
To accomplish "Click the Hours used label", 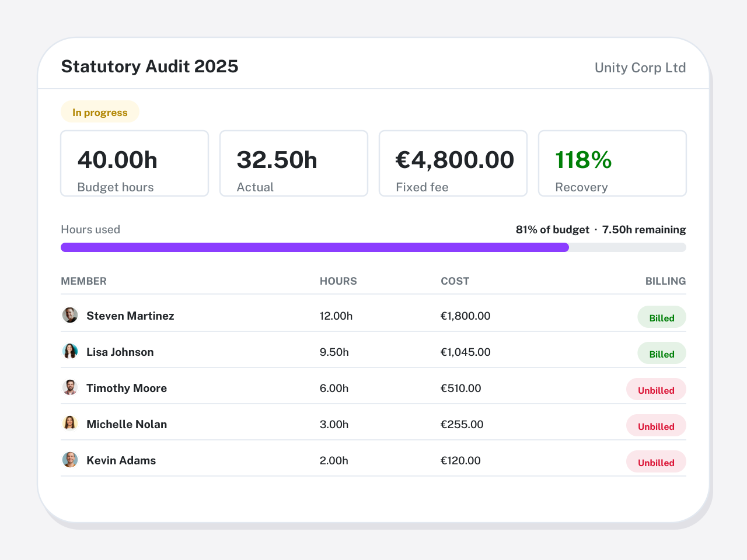I will click(x=90, y=230).
